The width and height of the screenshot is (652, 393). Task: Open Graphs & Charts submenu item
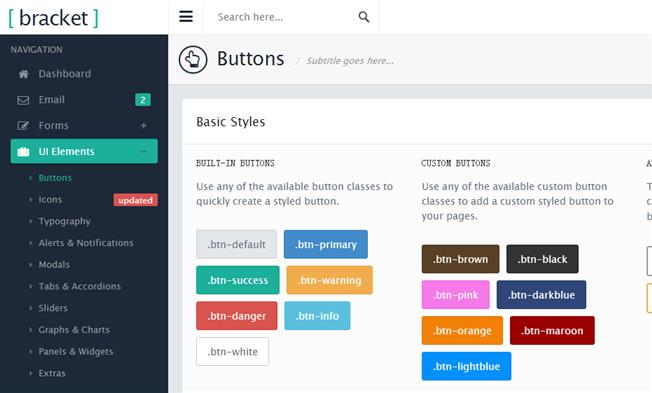click(x=74, y=330)
